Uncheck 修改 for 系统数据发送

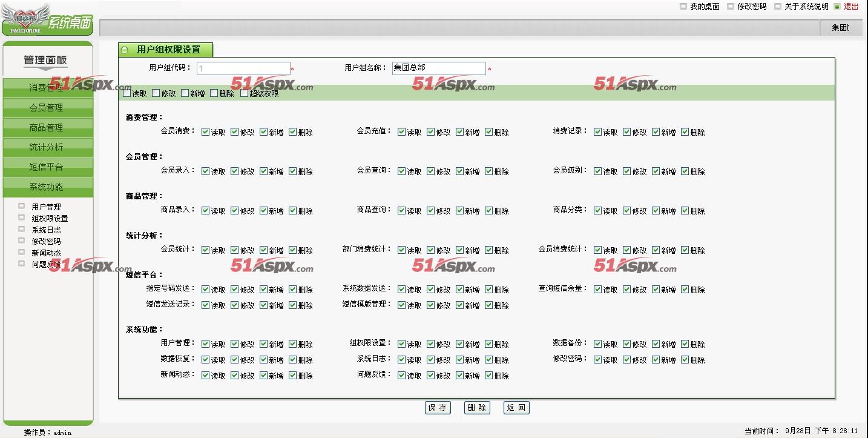point(431,289)
